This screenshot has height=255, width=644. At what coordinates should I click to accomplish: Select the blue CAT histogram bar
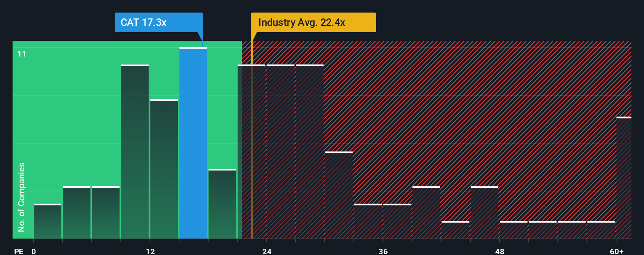click(x=193, y=143)
